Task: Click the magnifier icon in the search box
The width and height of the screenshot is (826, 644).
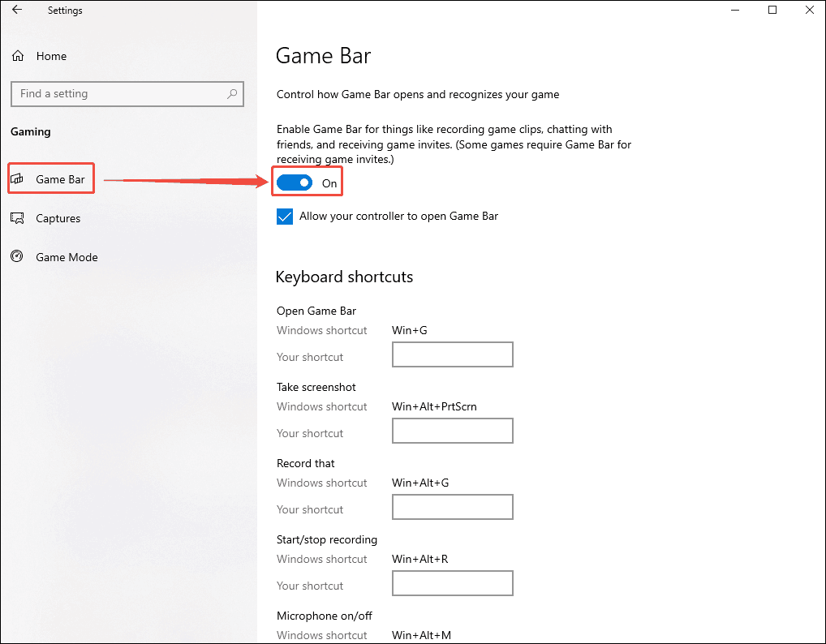Action: 232,93
